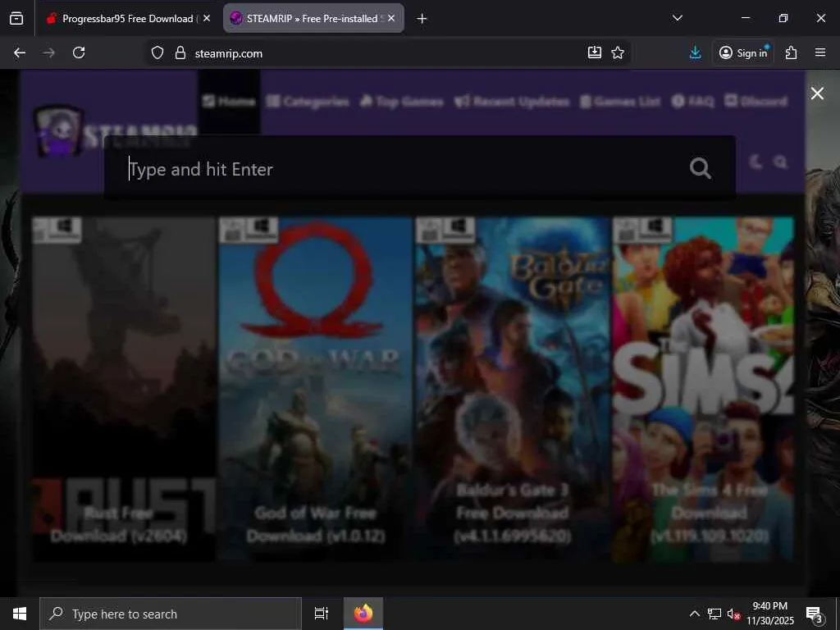Click the Sign in account button
The height and width of the screenshot is (630, 840).
pos(743,52)
